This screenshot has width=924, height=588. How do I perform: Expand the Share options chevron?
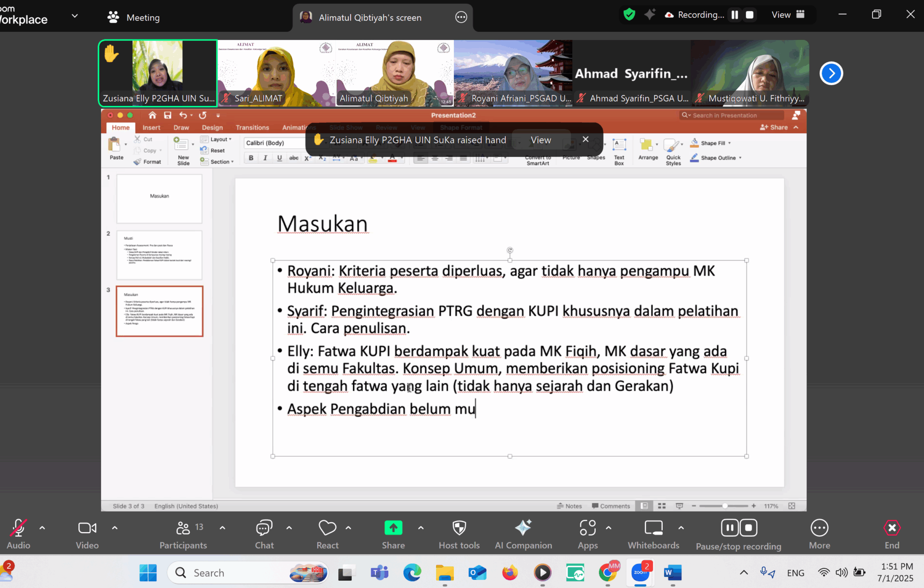421,528
